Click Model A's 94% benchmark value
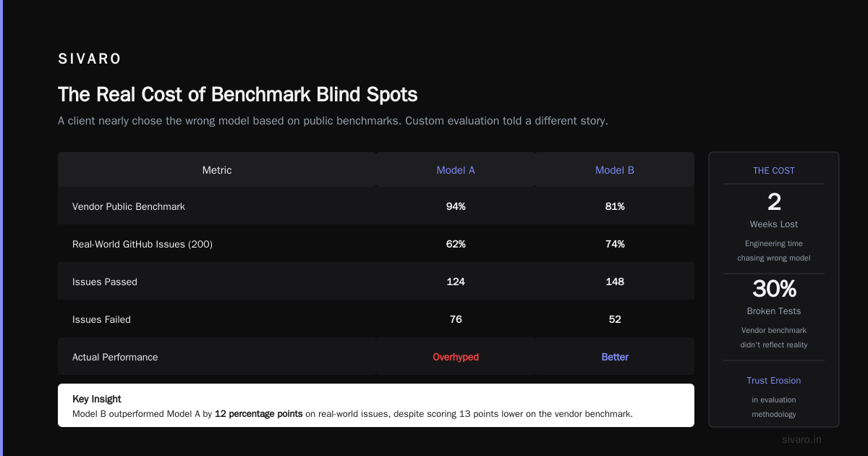Image resolution: width=868 pixels, height=456 pixels. (x=456, y=206)
